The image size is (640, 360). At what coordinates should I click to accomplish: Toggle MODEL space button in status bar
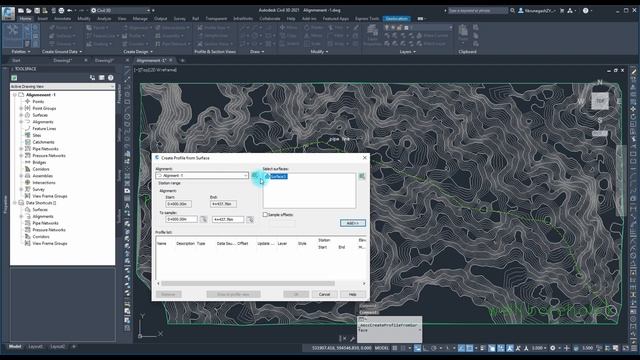coord(382,348)
